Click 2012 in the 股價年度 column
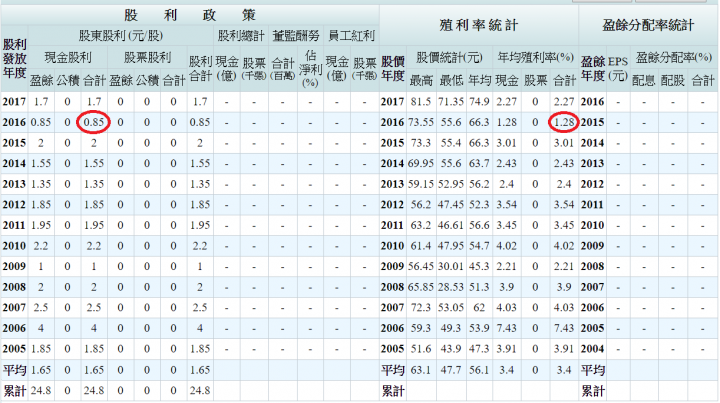The width and height of the screenshot is (720, 403). [393, 205]
